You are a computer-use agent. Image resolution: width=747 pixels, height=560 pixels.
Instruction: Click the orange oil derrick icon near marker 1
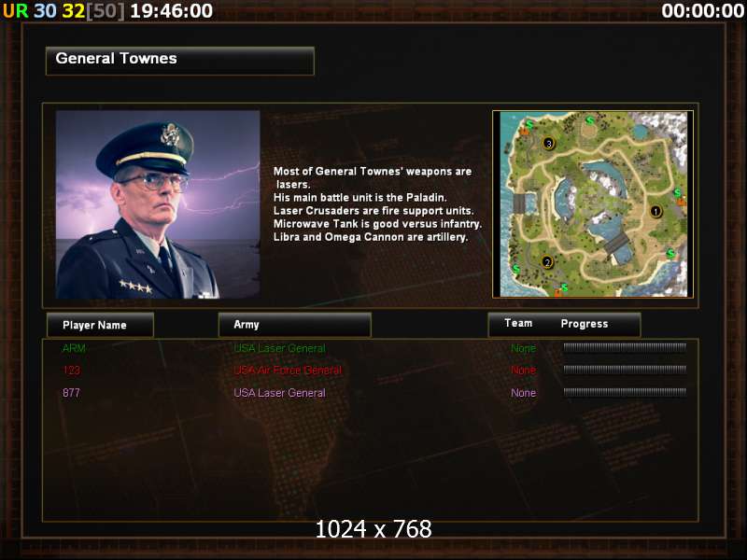[x=682, y=203]
